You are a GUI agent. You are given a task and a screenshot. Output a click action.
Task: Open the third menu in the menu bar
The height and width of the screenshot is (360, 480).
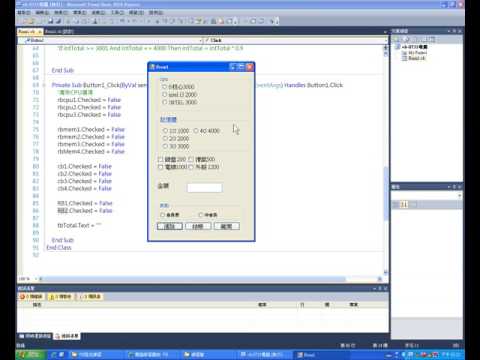coord(61,12)
